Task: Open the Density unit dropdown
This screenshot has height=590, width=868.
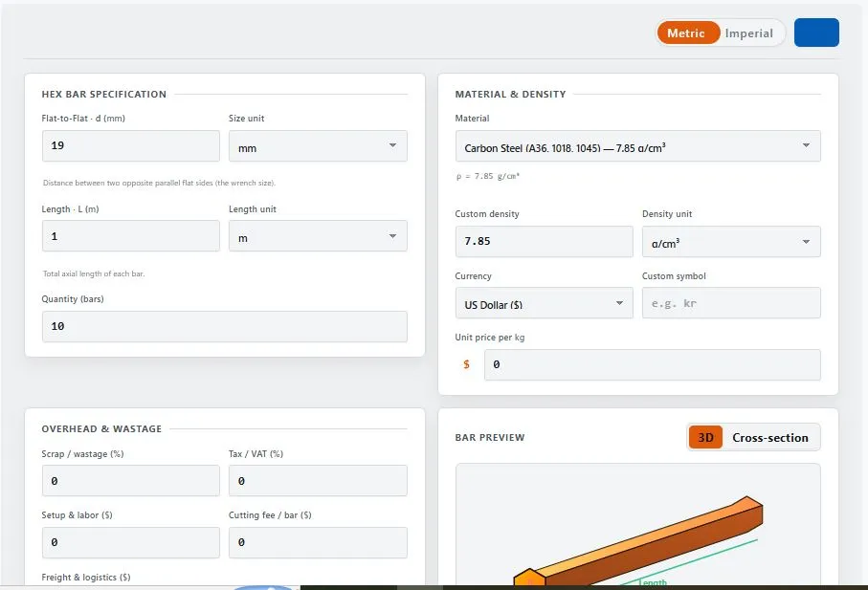Action: pyautogui.click(x=731, y=241)
